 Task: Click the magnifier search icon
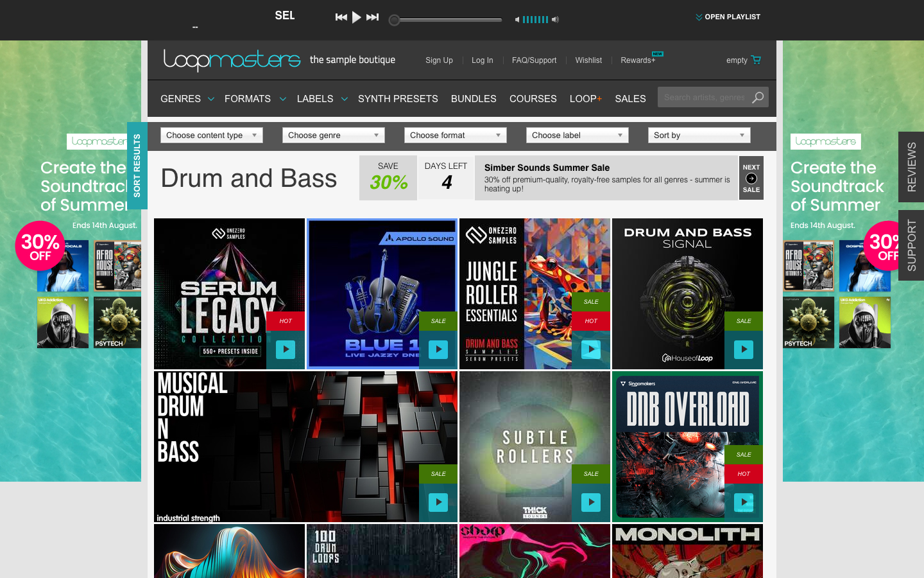click(x=758, y=98)
